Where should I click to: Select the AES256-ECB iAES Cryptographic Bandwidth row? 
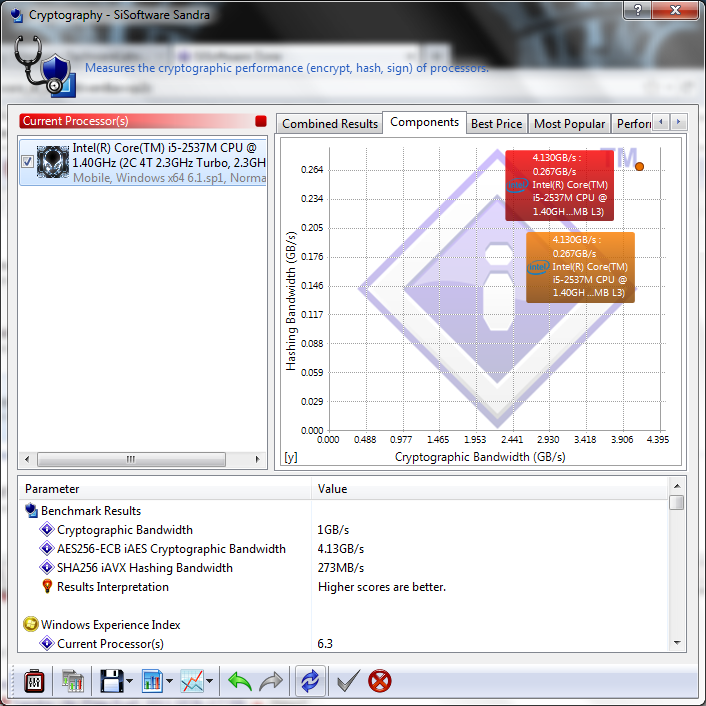tap(343, 548)
